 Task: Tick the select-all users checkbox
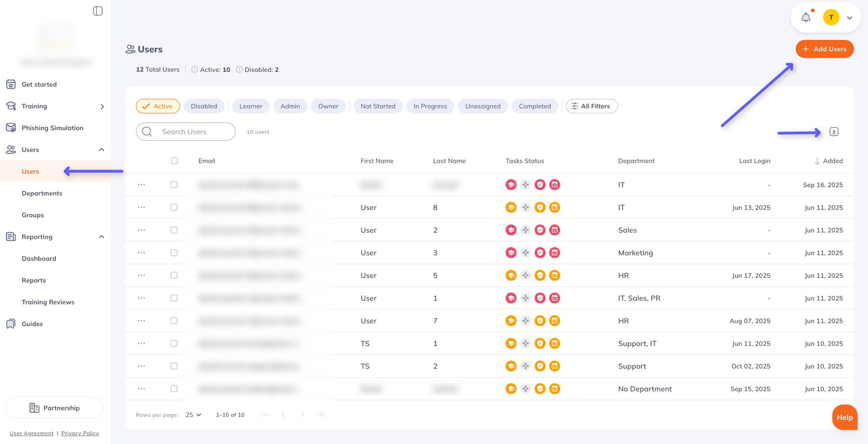point(175,161)
